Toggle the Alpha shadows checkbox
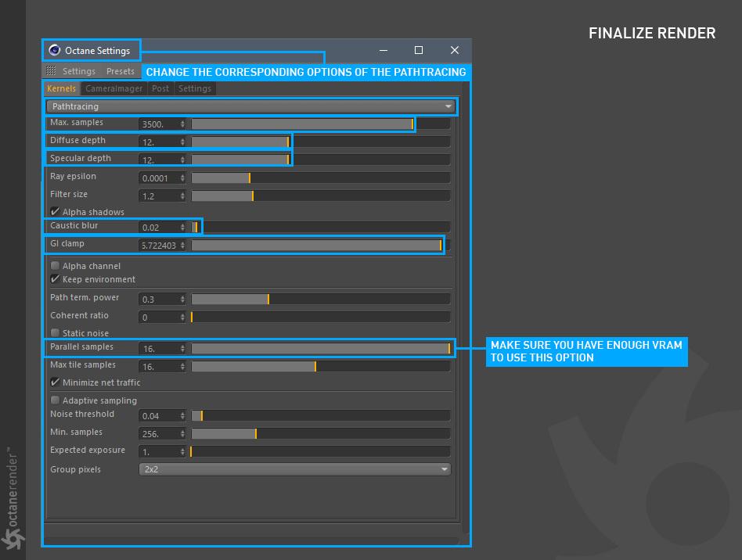742x560 pixels. 55,211
